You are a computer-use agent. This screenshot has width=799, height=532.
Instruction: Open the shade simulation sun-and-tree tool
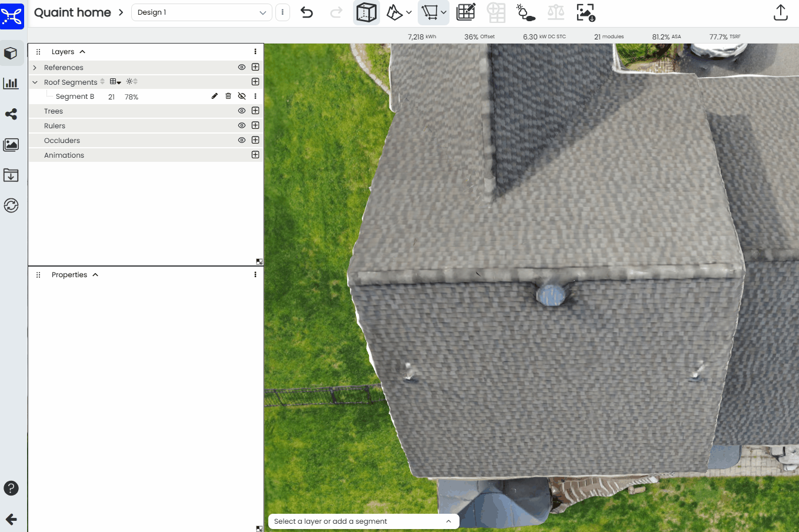pyautogui.click(x=525, y=12)
